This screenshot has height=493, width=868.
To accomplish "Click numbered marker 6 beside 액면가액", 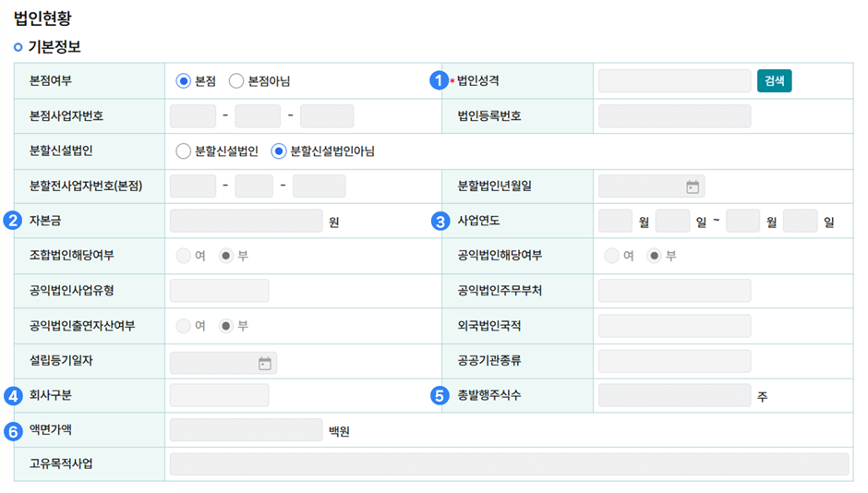I will (13, 431).
